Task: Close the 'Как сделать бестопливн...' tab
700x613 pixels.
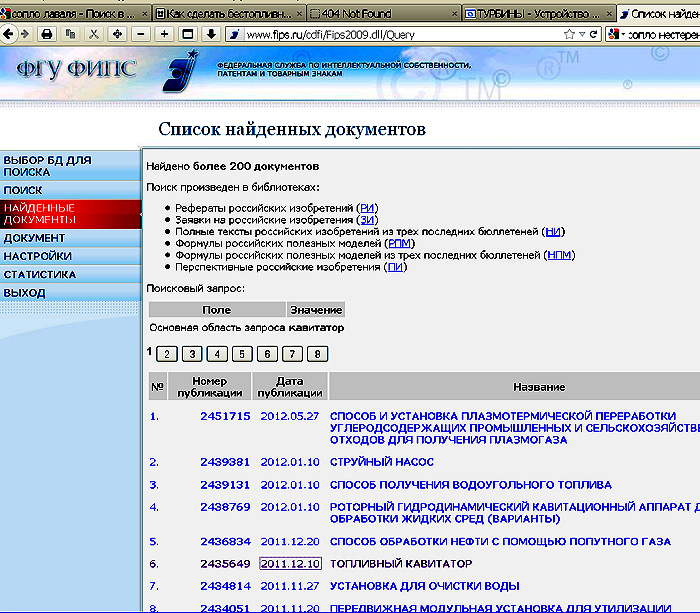Action: [x=299, y=14]
